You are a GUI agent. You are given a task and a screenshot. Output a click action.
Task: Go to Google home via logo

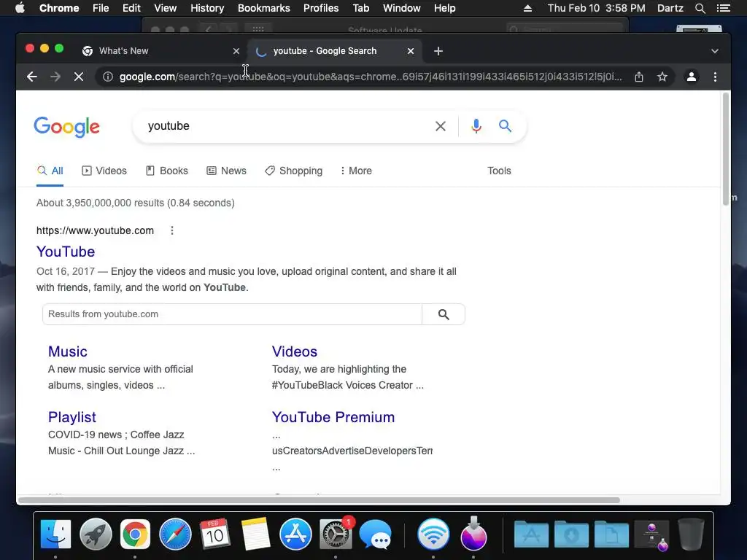(x=66, y=127)
